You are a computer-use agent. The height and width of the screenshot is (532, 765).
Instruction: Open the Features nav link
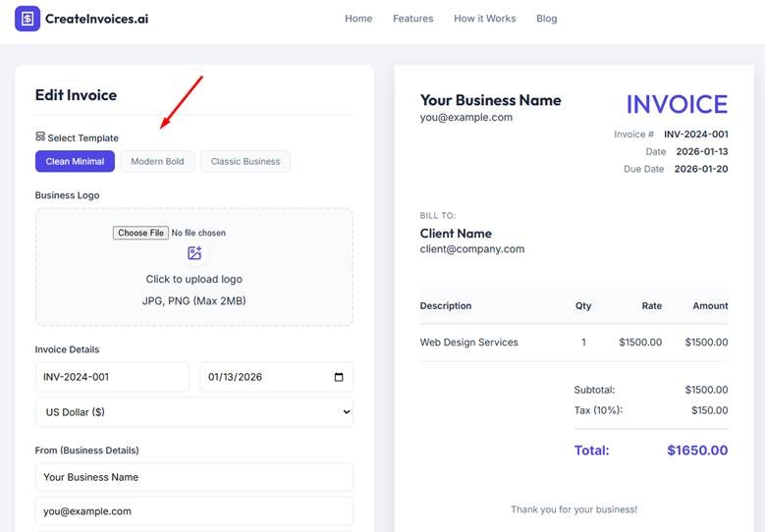[413, 19]
